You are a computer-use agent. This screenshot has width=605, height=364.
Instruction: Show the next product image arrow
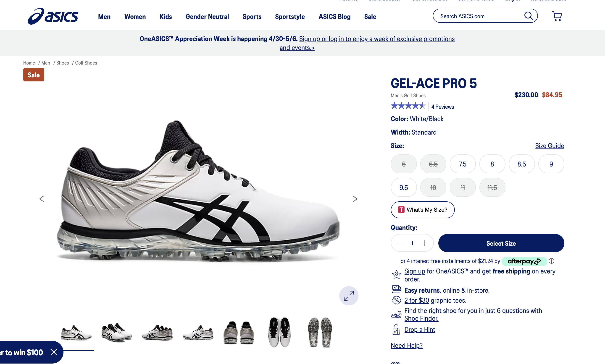pyautogui.click(x=355, y=199)
